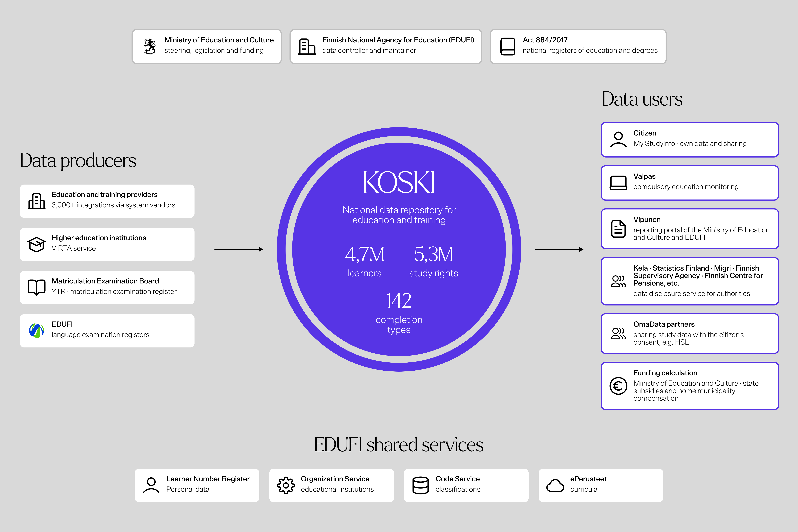
Task: Click the EDUFI shared services heading
Action: tap(399, 444)
